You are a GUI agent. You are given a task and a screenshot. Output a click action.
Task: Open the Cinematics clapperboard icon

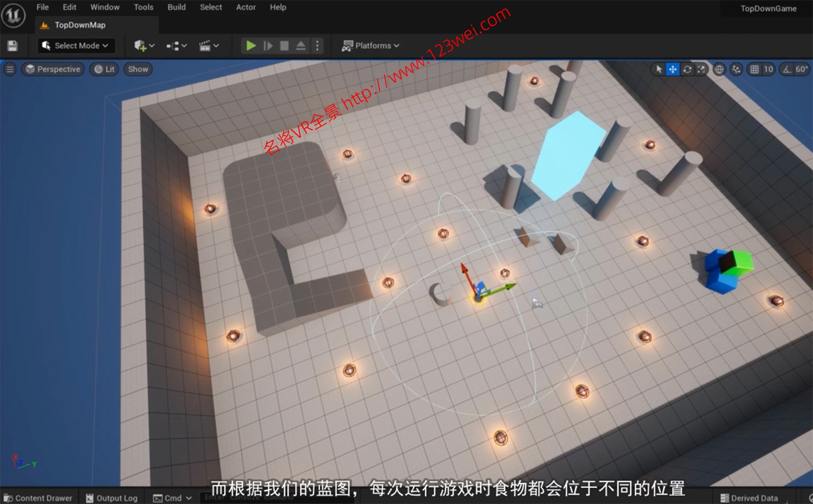click(x=206, y=45)
